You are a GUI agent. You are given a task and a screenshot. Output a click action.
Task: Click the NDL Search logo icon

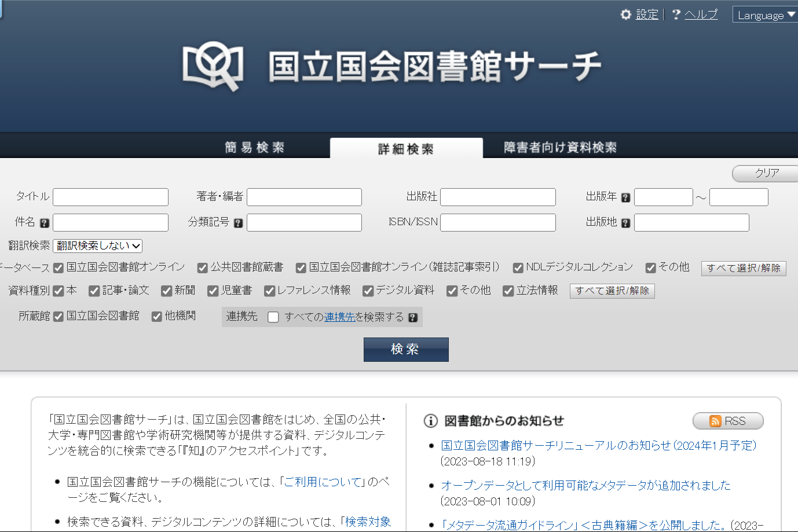[x=212, y=65]
